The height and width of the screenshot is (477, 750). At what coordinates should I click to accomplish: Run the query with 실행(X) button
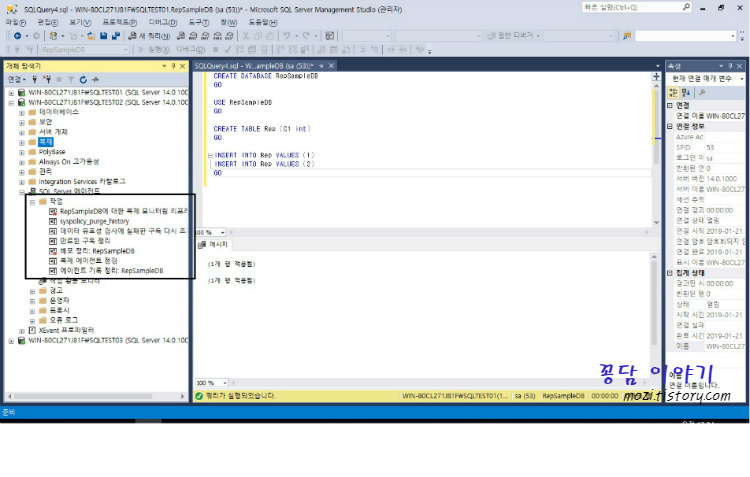click(154, 50)
